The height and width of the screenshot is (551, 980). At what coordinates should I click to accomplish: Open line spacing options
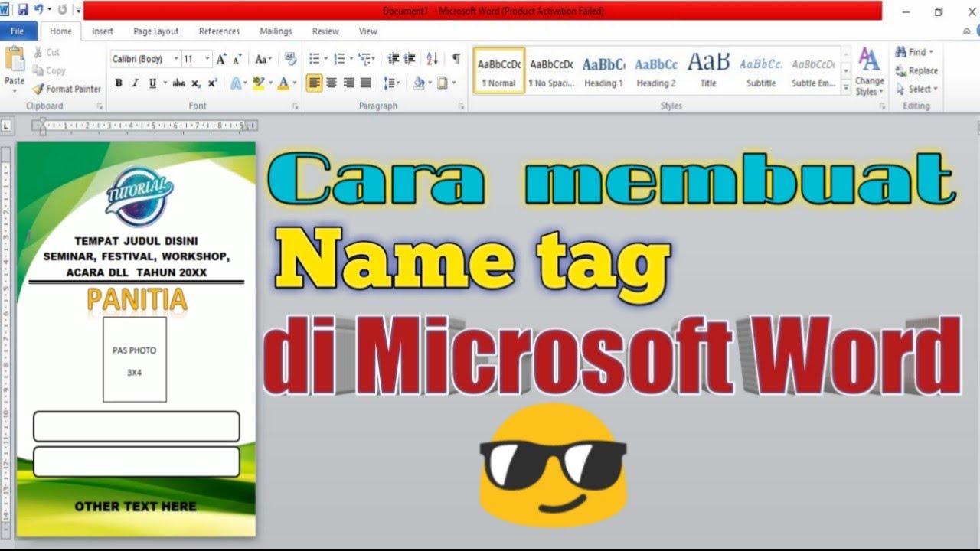[391, 83]
